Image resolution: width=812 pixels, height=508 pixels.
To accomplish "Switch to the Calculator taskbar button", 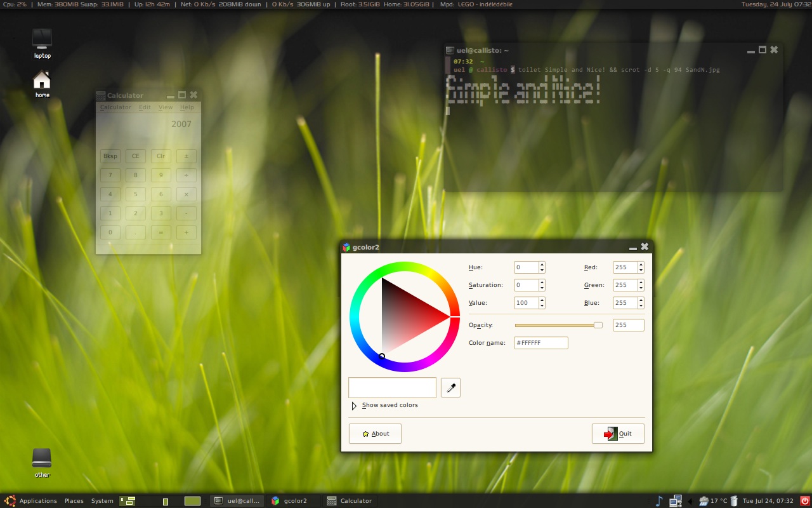I will pyautogui.click(x=350, y=501).
